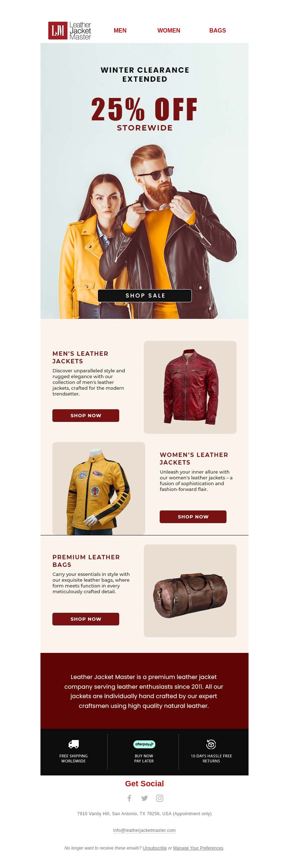Click SHOP NOW under Premium Leather Bags
The image size is (289, 868).
86,619
